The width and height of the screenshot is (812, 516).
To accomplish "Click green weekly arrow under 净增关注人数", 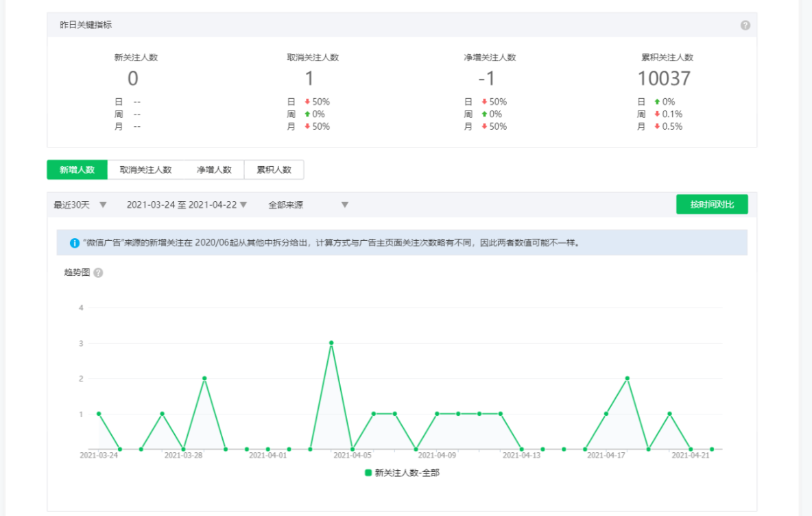I will [484, 115].
